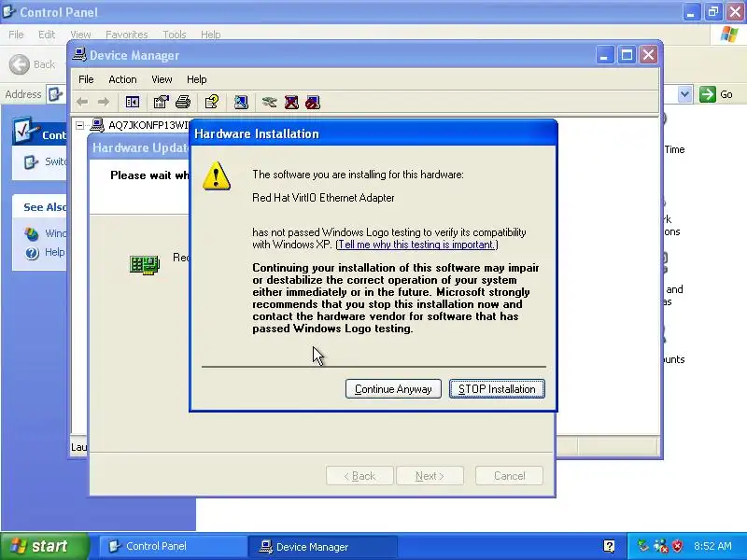Close the Device Manager window
747x560 pixels.
point(648,55)
